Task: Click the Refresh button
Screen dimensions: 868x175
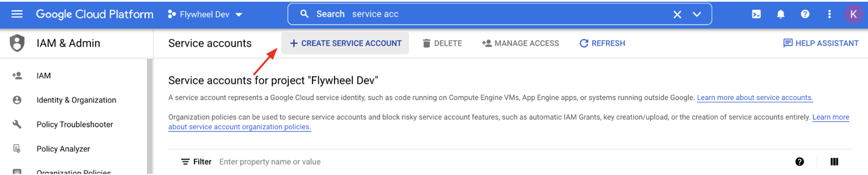Action: pyautogui.click(x=602, y=43)
